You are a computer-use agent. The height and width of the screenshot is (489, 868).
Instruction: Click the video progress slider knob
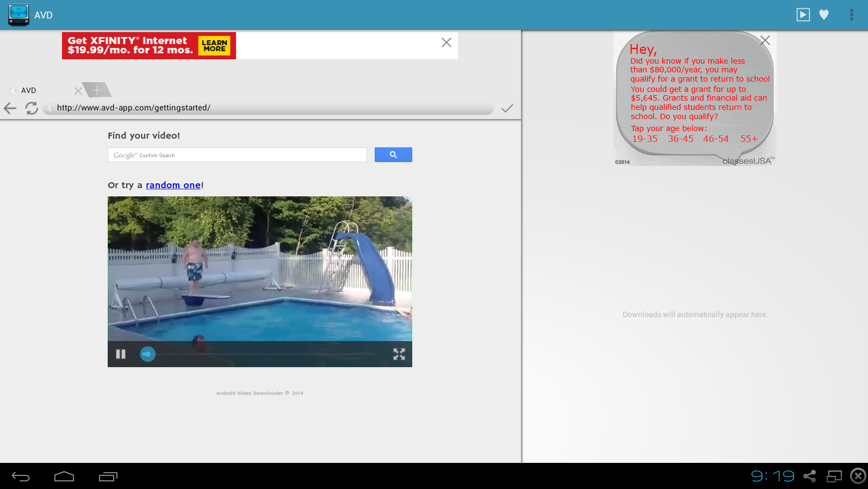pyautogui.click(x=147, y=354)
